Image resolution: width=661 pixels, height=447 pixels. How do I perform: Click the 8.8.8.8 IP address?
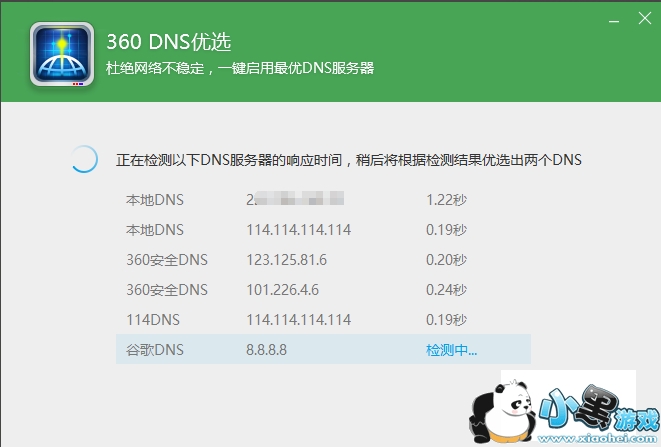(x=266, y=350)
